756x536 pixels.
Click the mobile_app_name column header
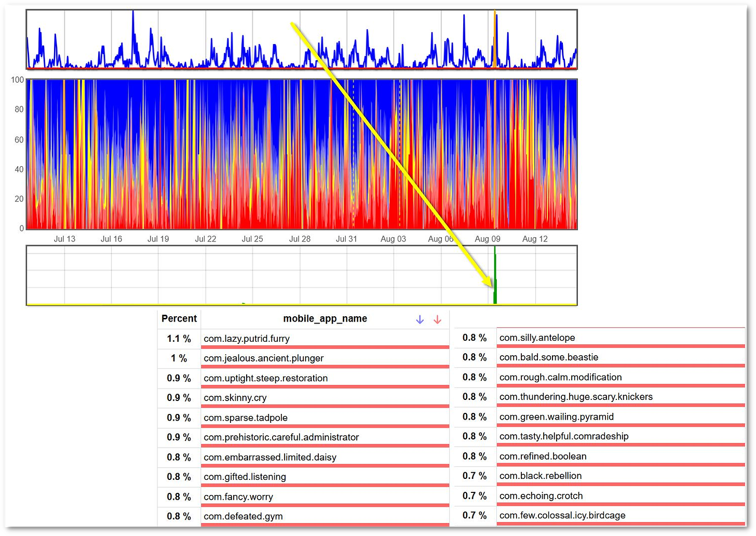pos(325,318)
